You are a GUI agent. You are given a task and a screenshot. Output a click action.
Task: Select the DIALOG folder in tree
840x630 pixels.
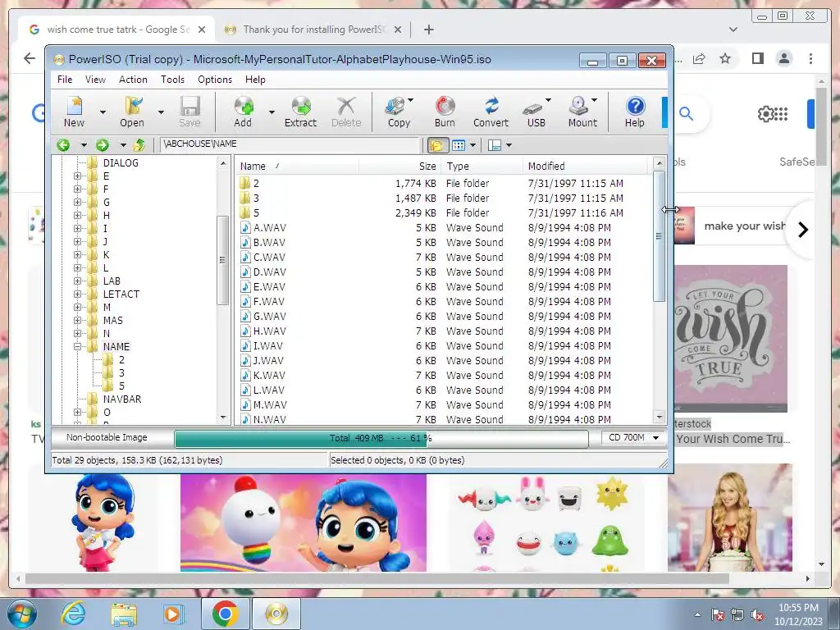(121, 163)
